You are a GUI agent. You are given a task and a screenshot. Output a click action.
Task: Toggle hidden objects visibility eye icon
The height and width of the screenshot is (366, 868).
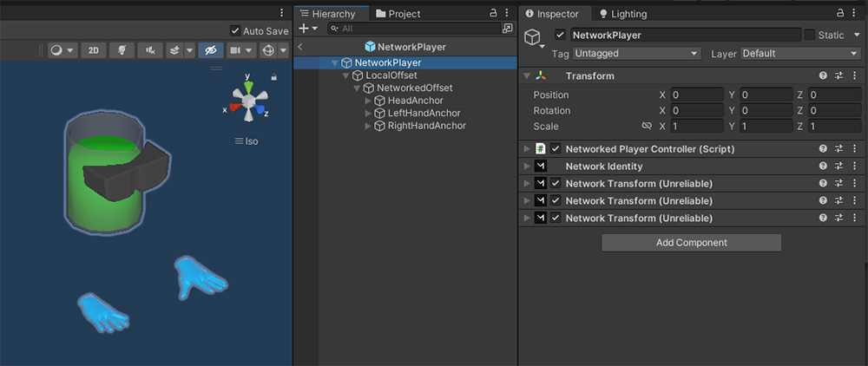click(211, 50)
